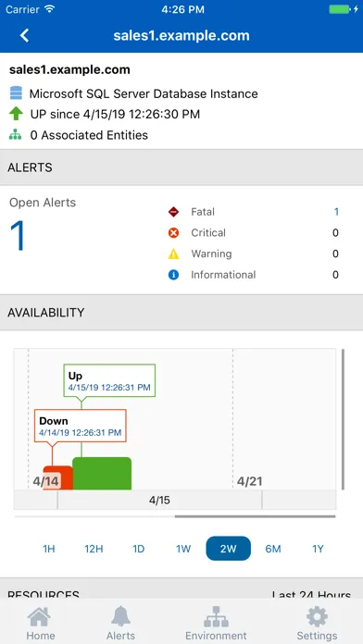The height and width of the screenshot is (644, 363).
Task: Open the Settings gear icon
Action: click(317, 616)
